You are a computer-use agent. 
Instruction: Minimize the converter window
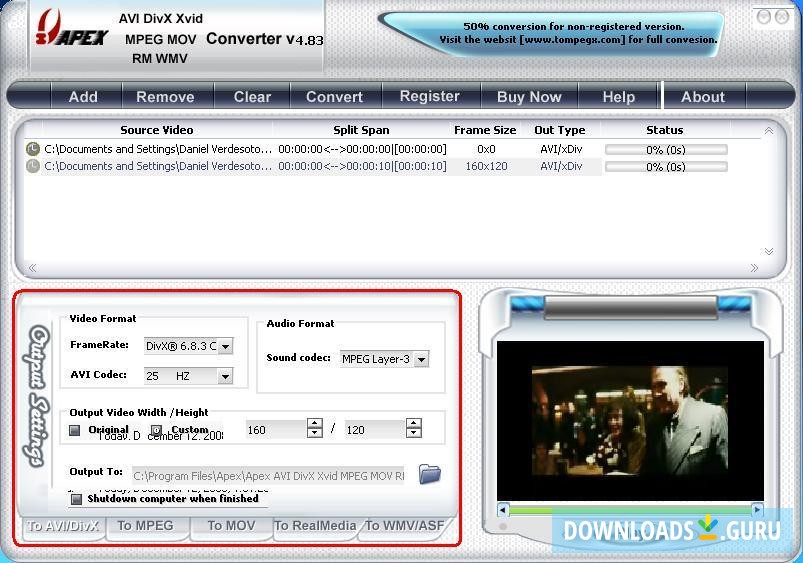[x=764, y=17]
